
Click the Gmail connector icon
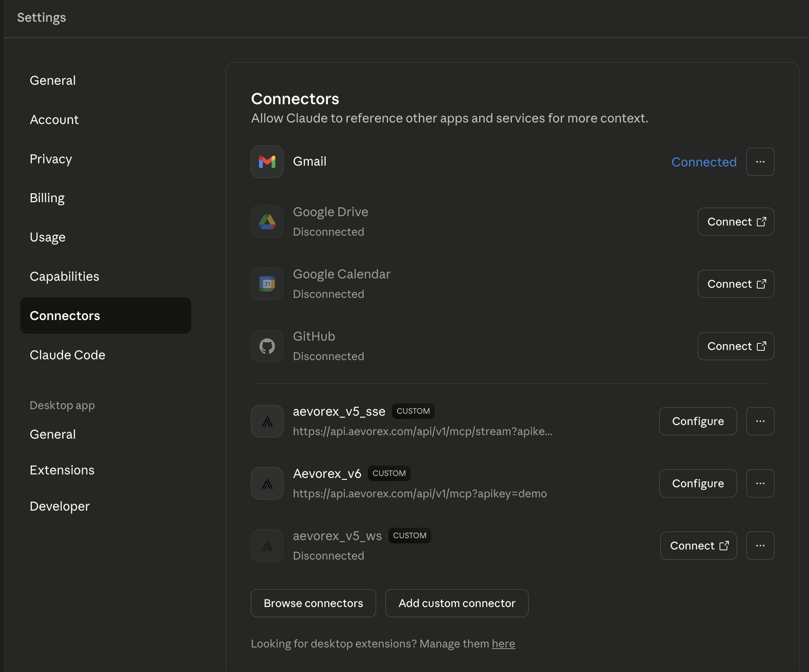tap(267, 162)
